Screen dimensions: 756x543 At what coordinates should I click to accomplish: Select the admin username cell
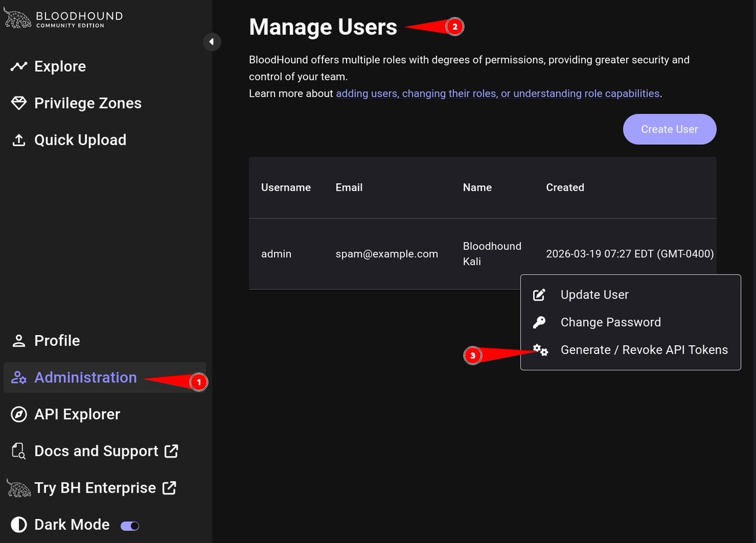pyautogui.click(x=277, y=254)
